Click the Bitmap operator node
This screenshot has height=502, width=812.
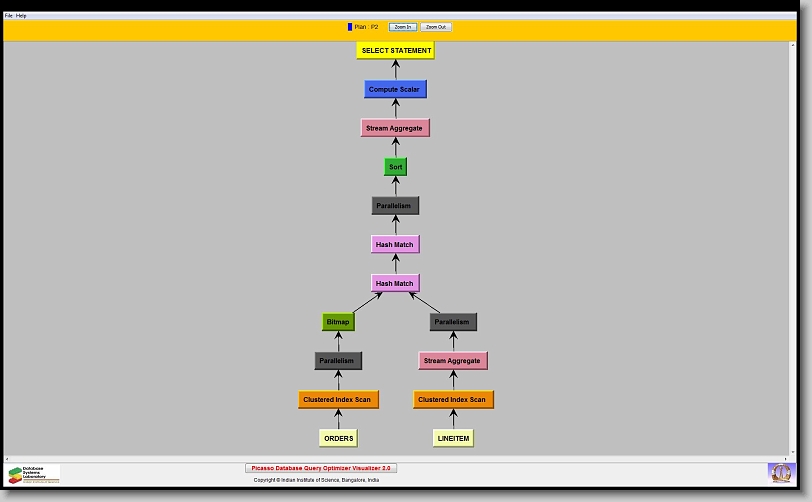click(x=338, y=322)
